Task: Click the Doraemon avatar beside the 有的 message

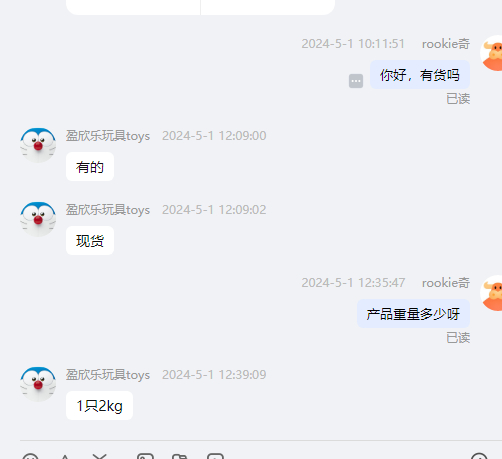Action: tap(38, 145)
